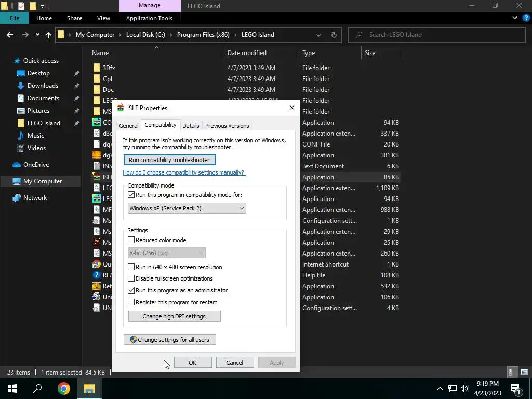Select OneDrive in navigation pane
The width and height of the screenshot is (532, 399).
coord(36,165)
